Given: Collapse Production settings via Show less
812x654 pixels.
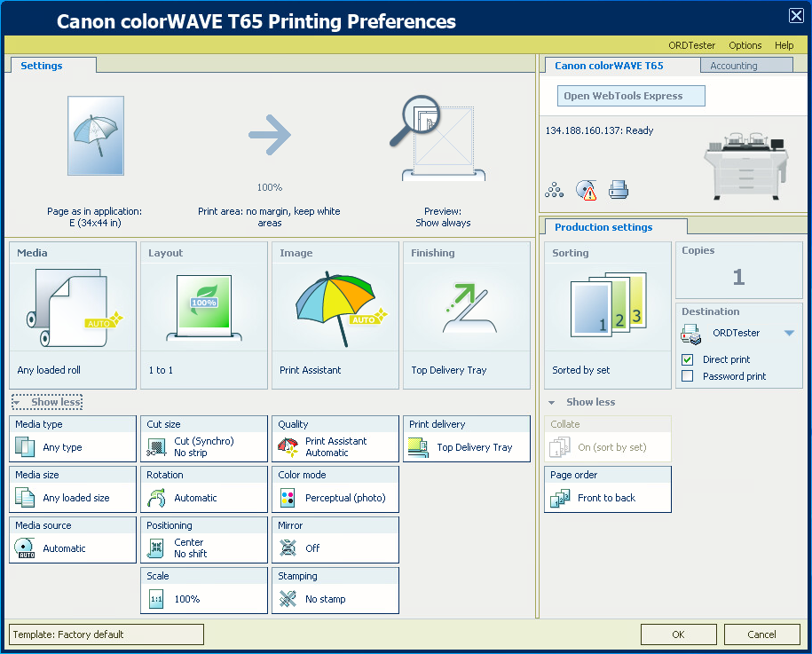Looking at the screenshot, I should 583,402.
